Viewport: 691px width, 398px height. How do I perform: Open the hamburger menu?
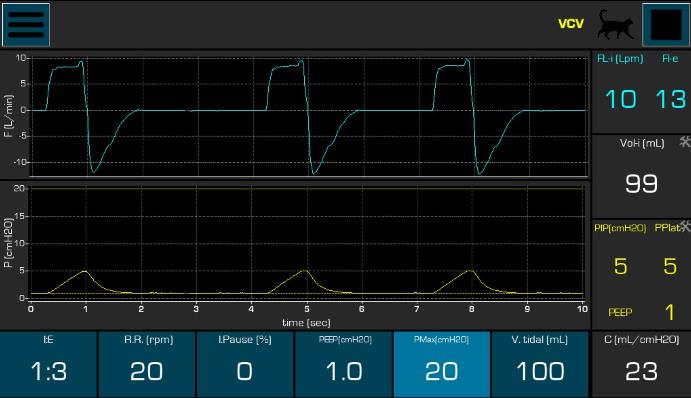coord(26,25)
